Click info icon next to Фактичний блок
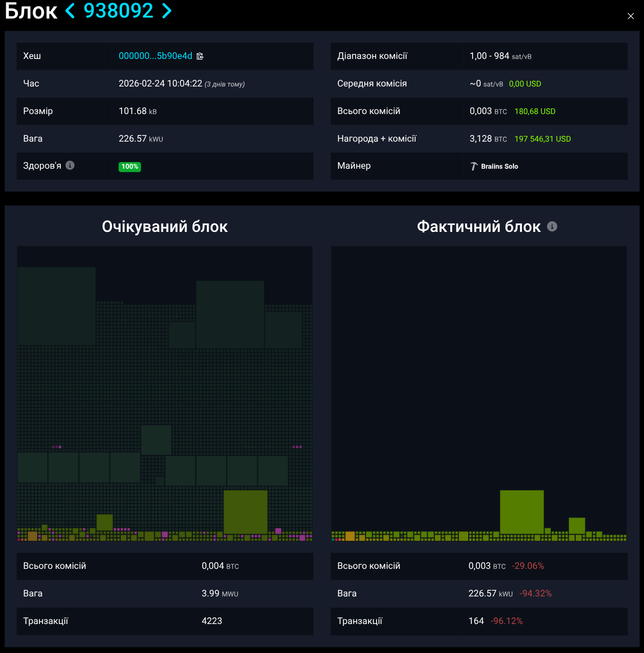Screen dimensions: 644x653 [x=552, y=226]
